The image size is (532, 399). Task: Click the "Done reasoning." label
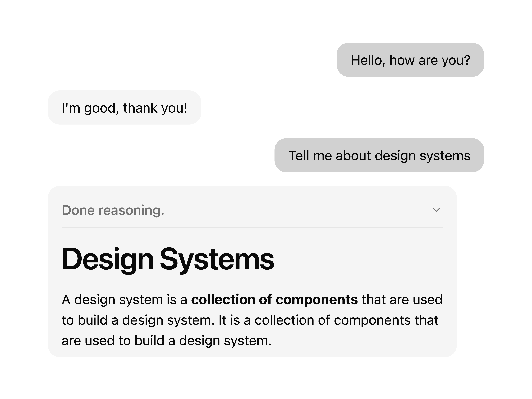[113, 210]
